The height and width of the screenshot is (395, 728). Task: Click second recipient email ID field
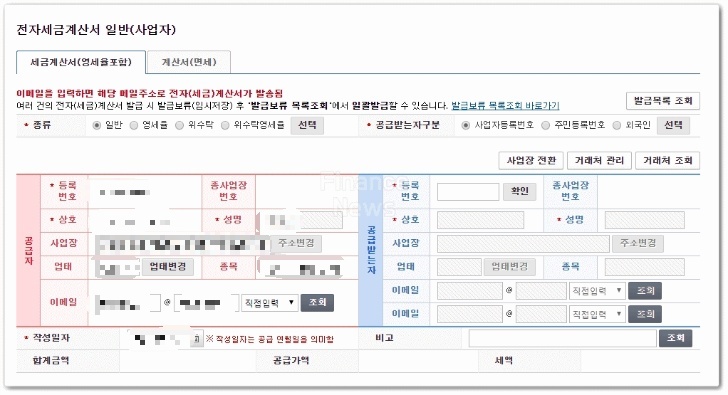470,314
